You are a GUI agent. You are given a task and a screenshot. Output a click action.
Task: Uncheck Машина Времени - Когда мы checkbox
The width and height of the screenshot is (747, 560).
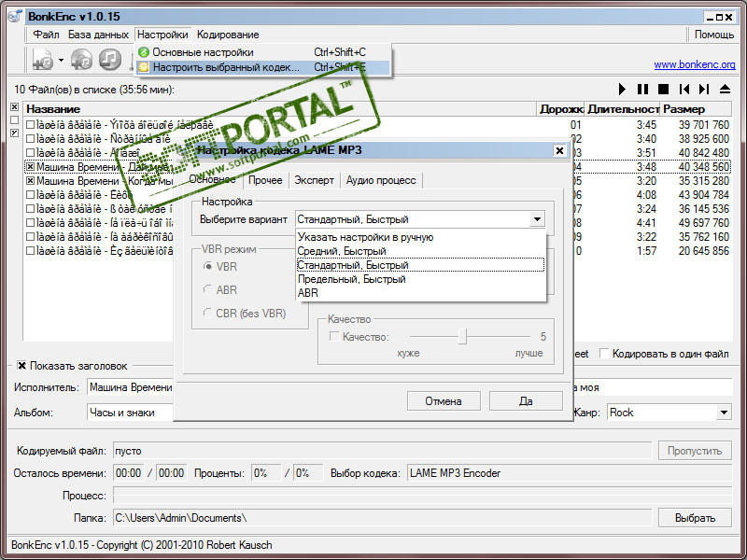click(x=31, y=181)
